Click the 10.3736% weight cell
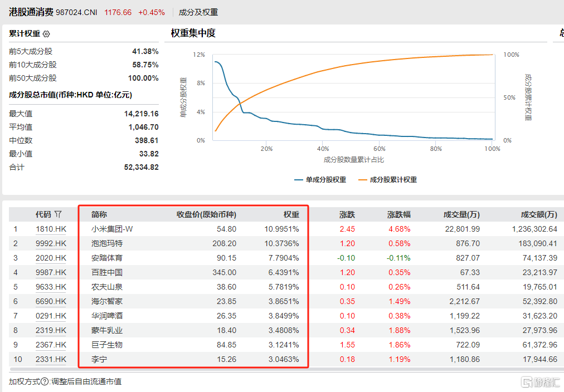 [x=281, y=243]
